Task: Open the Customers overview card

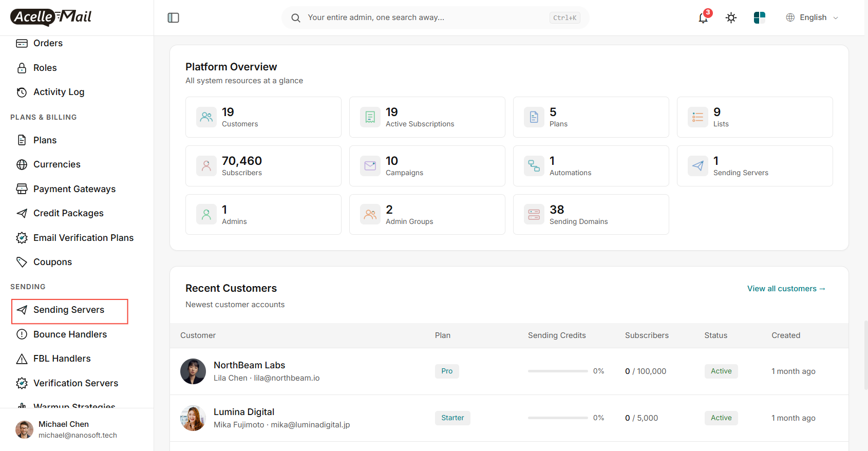Action: [263, 117]
